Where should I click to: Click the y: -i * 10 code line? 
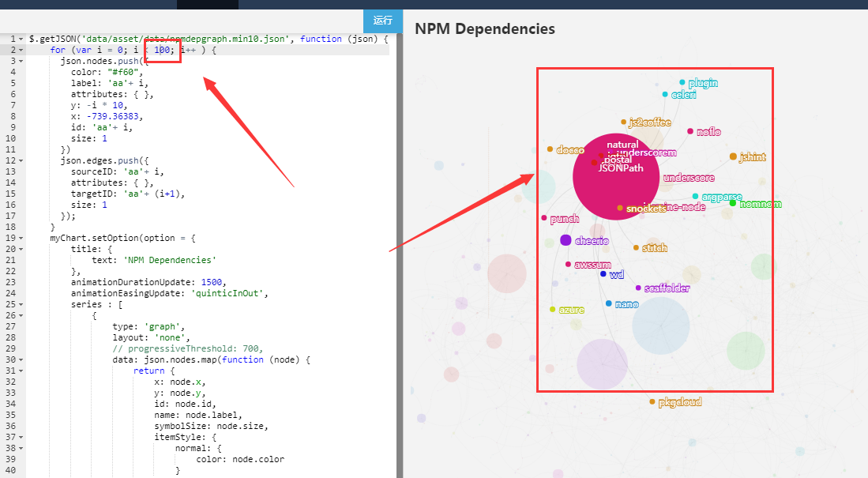coord(99,105)
